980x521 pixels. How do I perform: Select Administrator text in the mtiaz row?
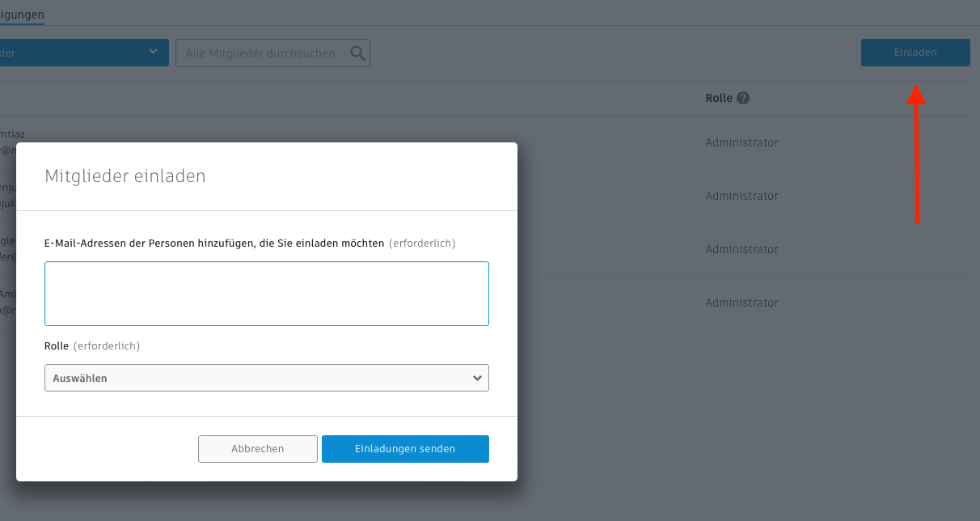pyautogui.click(x=741, y=142)
